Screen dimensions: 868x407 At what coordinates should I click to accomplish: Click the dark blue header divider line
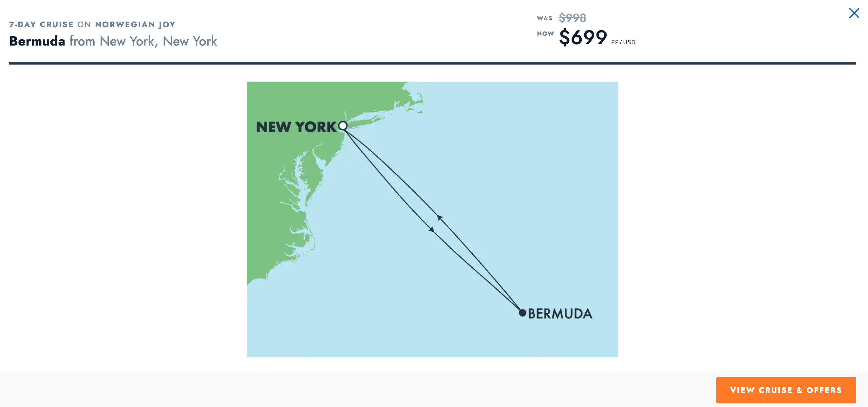(x=432, y=63)
